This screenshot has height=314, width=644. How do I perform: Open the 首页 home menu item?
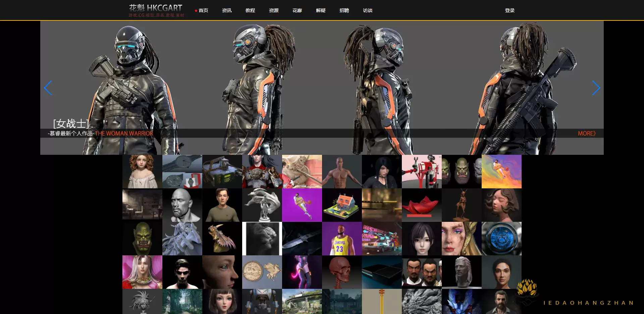point(203,10)
